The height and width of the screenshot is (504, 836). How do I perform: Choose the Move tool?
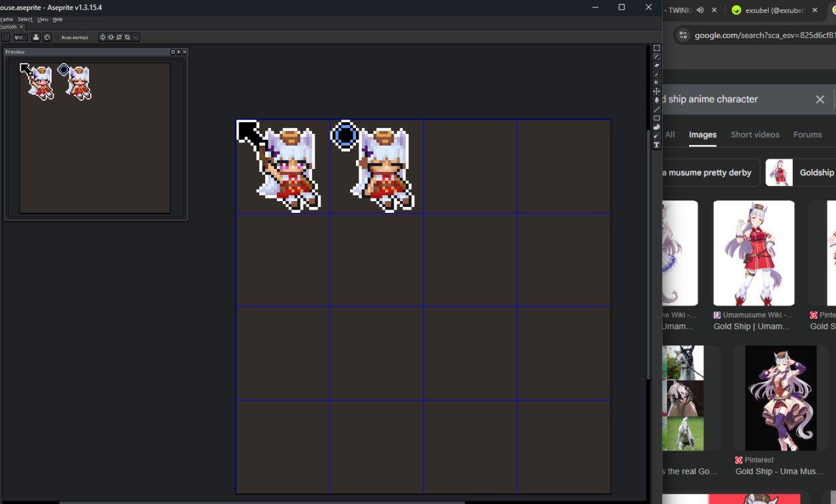pyautogui.click(x=656, y=91)
